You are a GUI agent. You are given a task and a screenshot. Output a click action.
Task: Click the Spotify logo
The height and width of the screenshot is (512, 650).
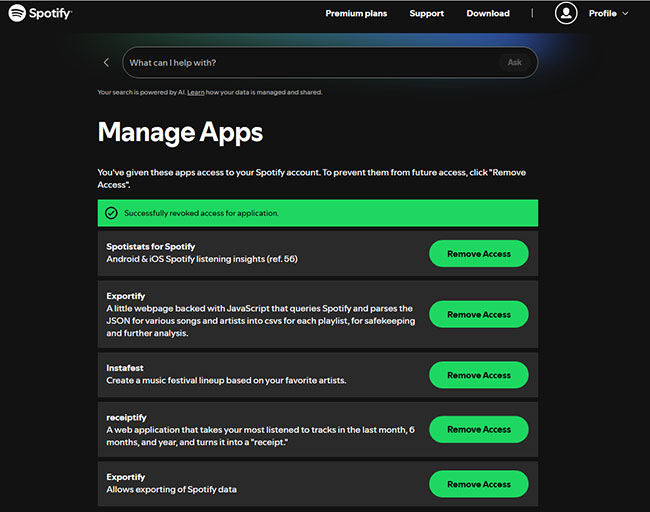click(x=40, y=13)
